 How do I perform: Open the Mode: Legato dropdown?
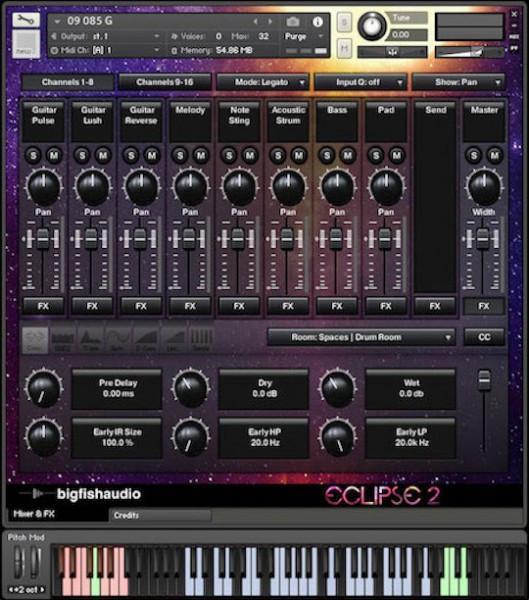click(x=263, y=82)
